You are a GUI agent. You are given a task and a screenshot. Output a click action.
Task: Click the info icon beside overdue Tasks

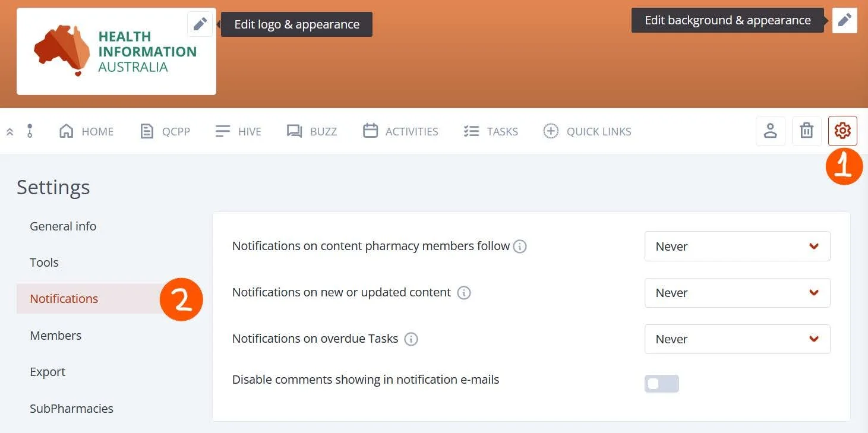(411, 339)
